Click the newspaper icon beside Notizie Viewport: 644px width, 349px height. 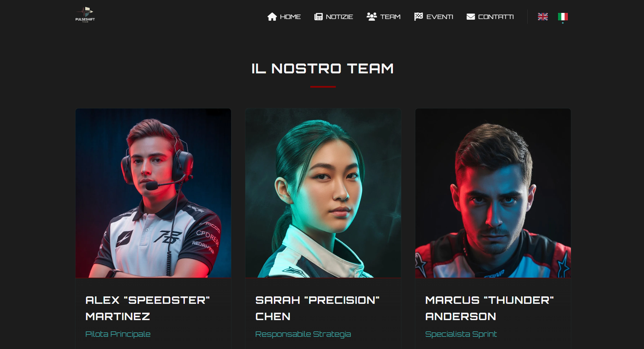coord(318,17)
